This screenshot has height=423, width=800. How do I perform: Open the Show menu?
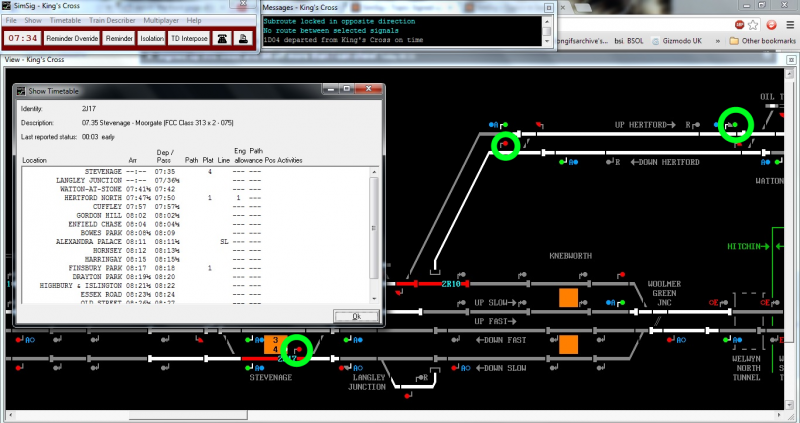point(33,20)
